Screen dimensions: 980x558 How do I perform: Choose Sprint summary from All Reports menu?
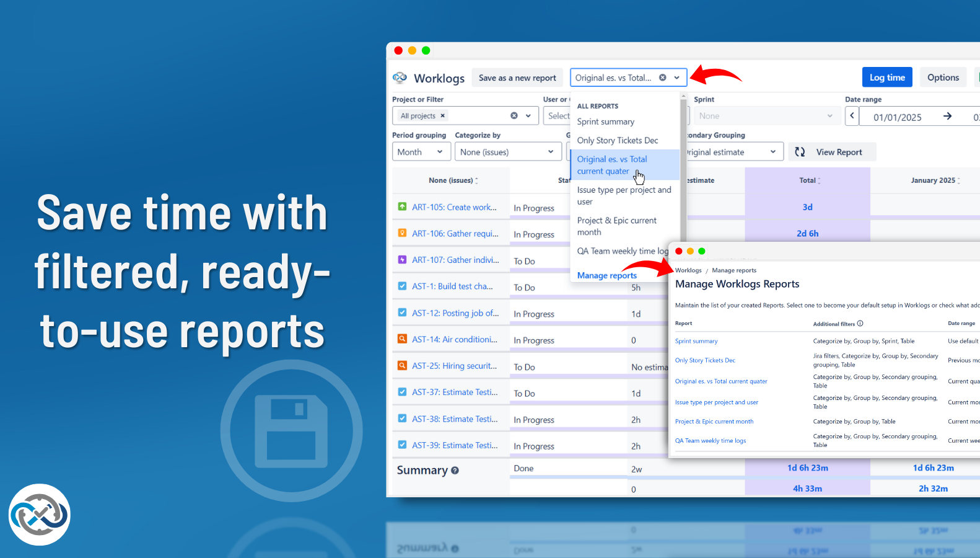click(x=606, y=122)
